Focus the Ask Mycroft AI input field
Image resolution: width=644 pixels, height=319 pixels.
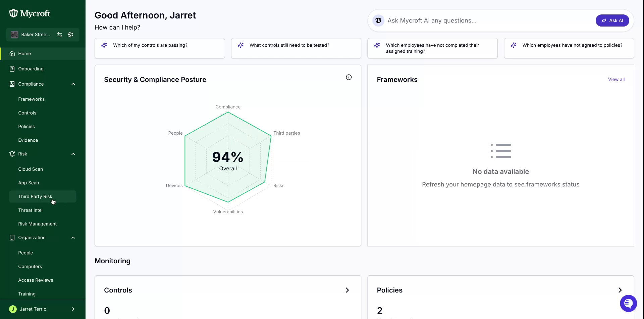pos(488,20)
